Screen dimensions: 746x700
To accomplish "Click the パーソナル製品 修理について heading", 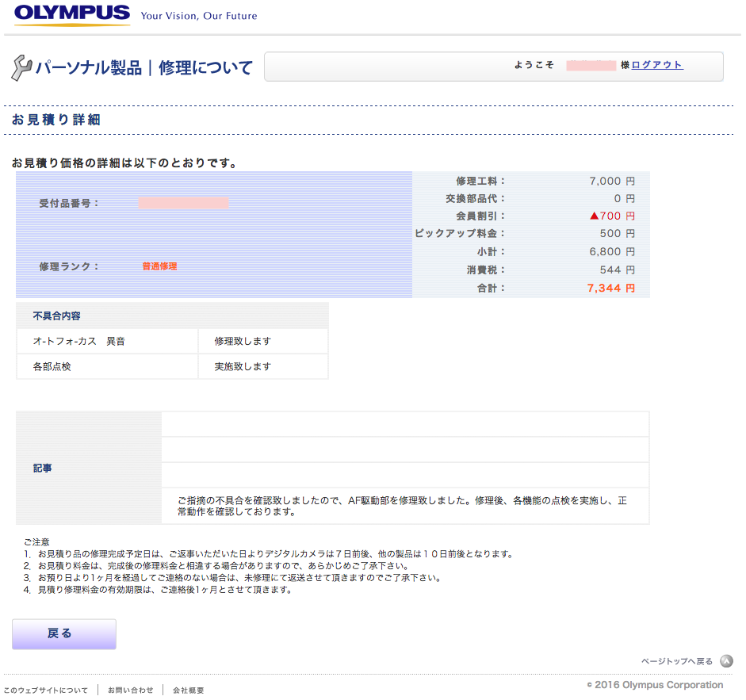I will click(143, 67).
